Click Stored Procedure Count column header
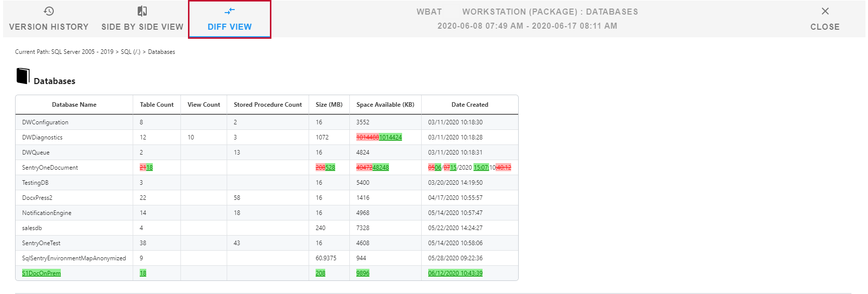Screen dimensions: 868x294 [268, 105]
